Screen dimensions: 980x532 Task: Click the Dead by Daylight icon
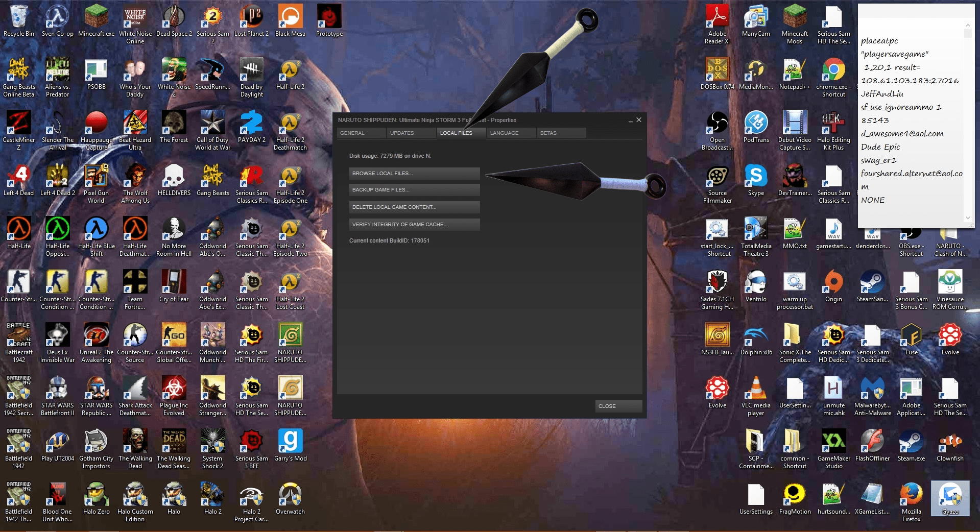point(252,77)
